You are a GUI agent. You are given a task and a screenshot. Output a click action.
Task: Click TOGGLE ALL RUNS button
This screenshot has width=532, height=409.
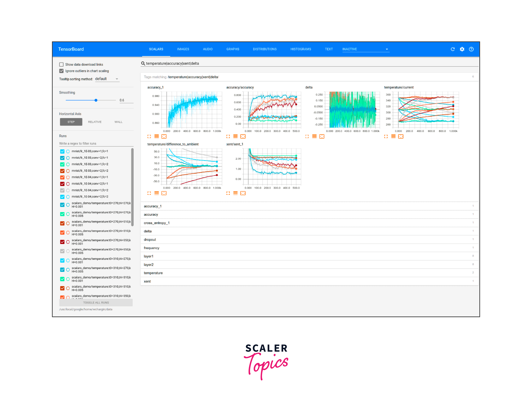96,303
